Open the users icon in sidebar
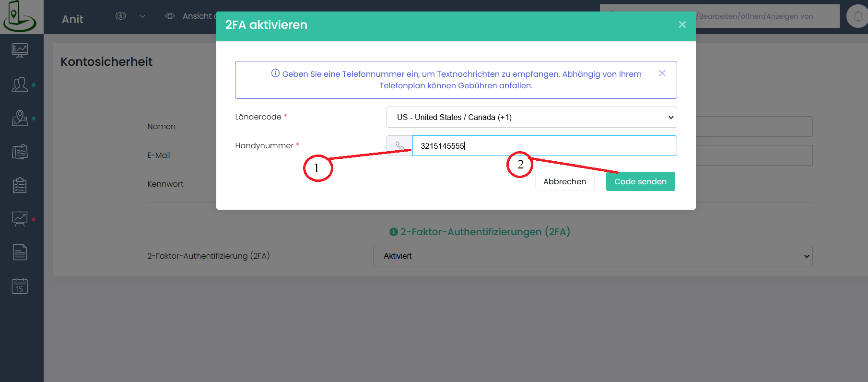868x382 pixels. tap(20, 84)
